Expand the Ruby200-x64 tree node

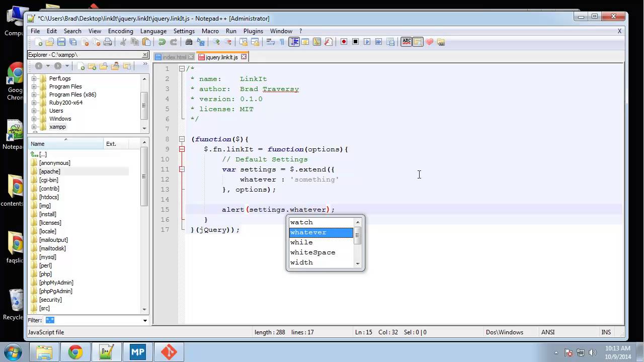click(x=34, y=103)
